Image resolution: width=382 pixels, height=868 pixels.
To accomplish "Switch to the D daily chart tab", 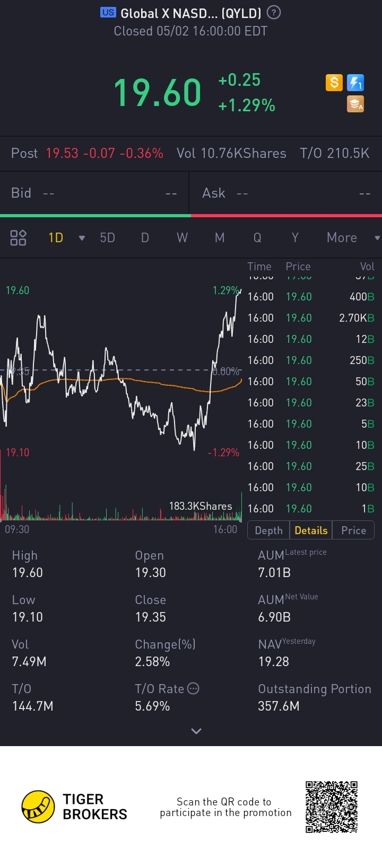I will tap(145, 237).
